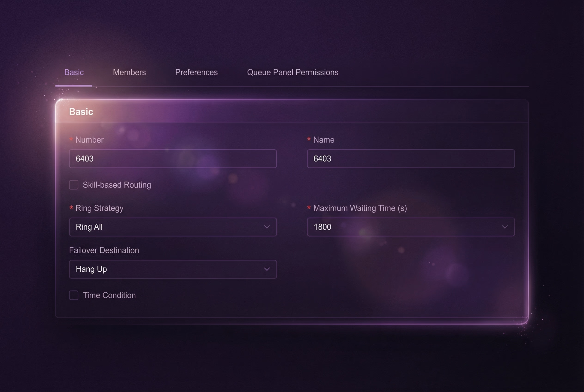Enable the Skill-based Routing checkbox

73,185
